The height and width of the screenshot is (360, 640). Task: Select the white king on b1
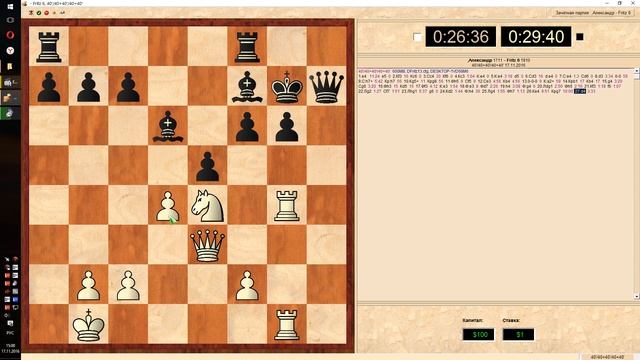[x=89, y=324]
